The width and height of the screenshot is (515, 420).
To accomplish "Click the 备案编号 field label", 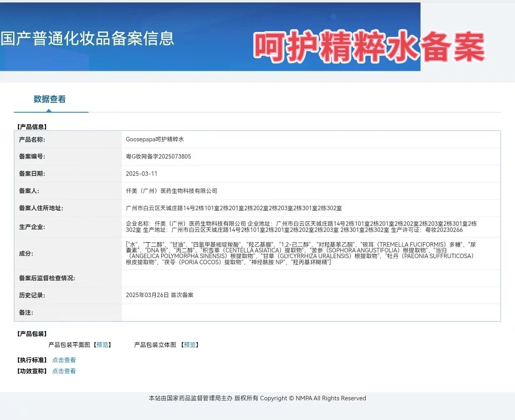I will pos(32,157).
